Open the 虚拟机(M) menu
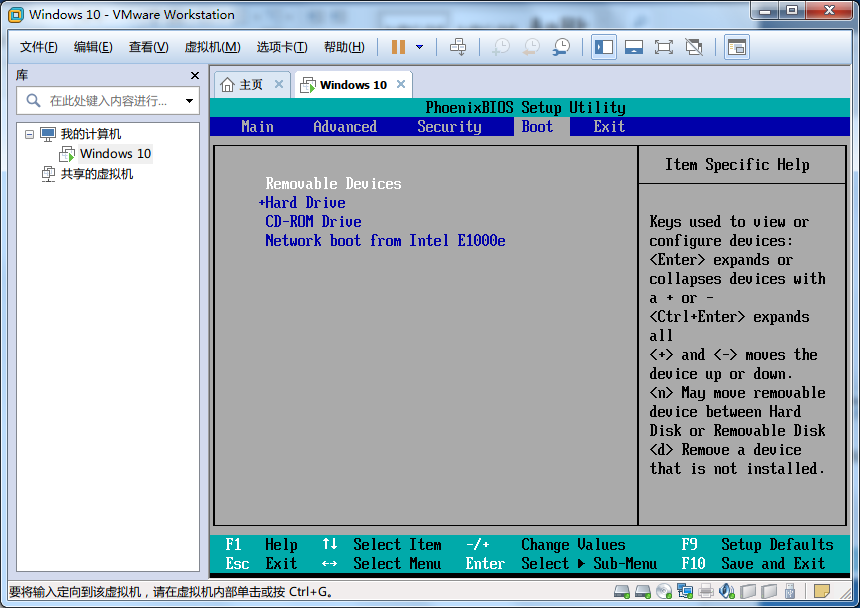The width and height of the screenshot is (860, 608). point(212,47)
